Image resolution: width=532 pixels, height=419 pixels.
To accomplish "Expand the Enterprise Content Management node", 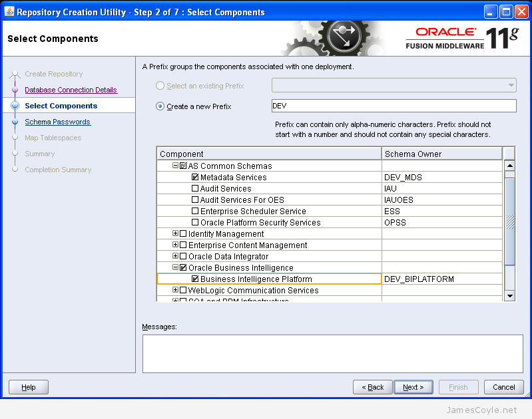I will point(175,245).
